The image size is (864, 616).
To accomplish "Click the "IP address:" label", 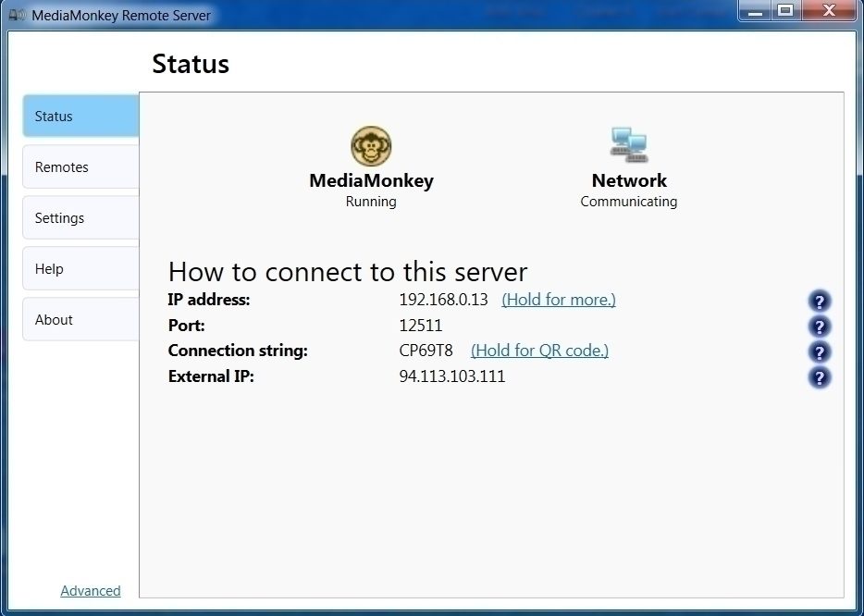I will pos(209,299).
